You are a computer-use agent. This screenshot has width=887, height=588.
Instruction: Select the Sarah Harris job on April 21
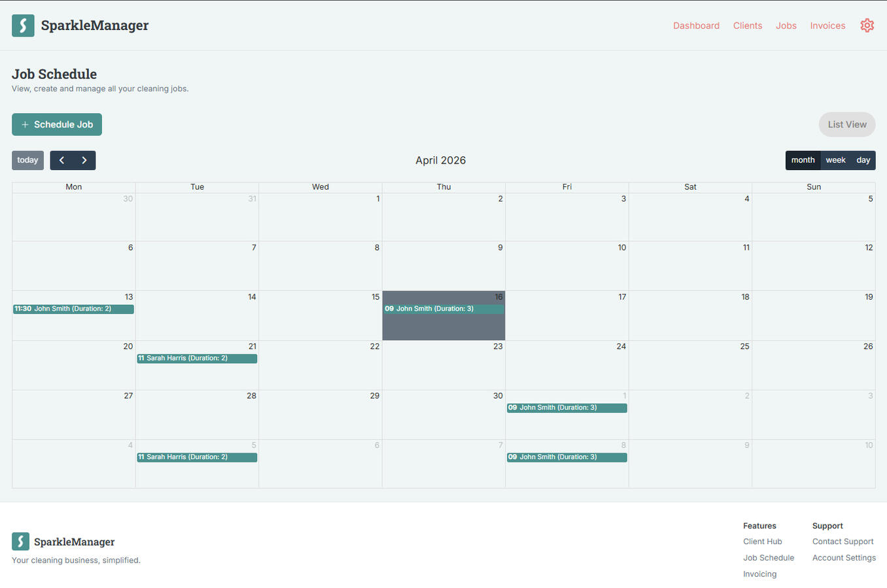click(x=197, y=358)
